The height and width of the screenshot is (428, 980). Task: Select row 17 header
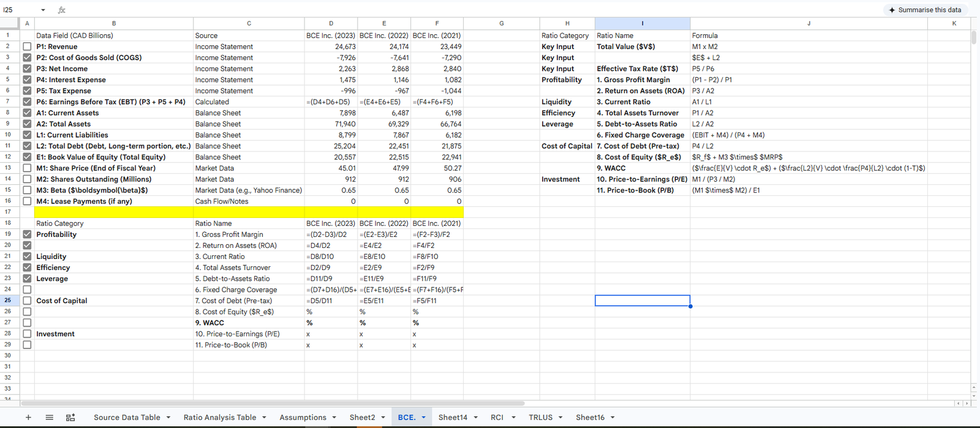[x=9, y=212]
